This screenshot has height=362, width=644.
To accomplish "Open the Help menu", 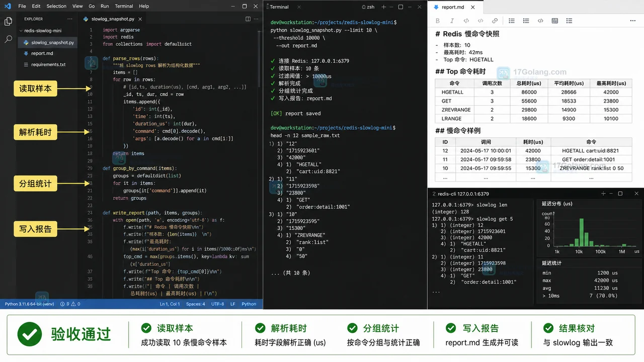I will (x=144, y=6).
